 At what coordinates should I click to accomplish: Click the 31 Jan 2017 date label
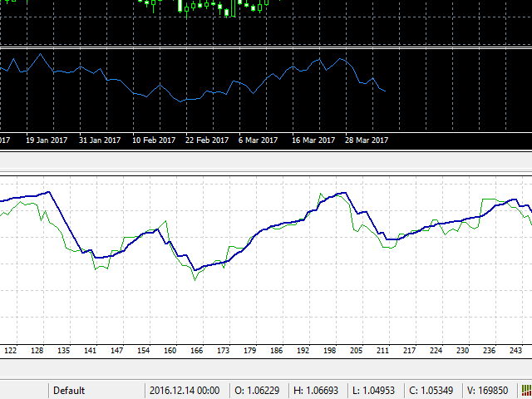point(100,140)
